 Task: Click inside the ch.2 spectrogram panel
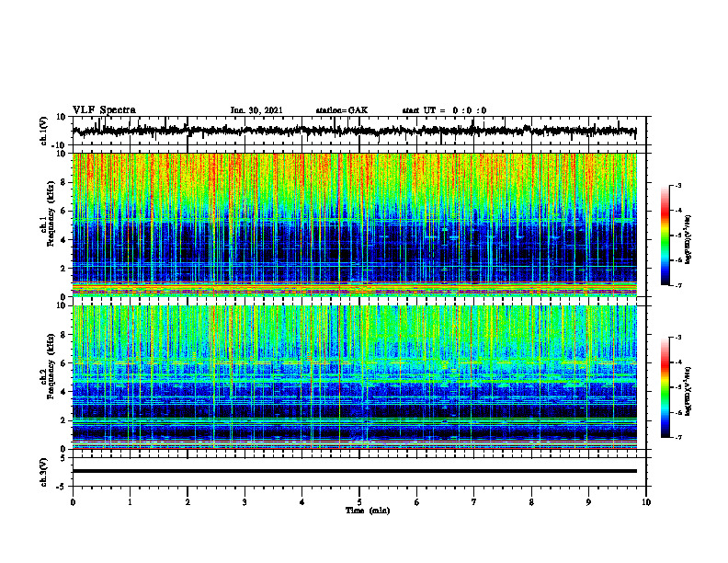[355, 377]
